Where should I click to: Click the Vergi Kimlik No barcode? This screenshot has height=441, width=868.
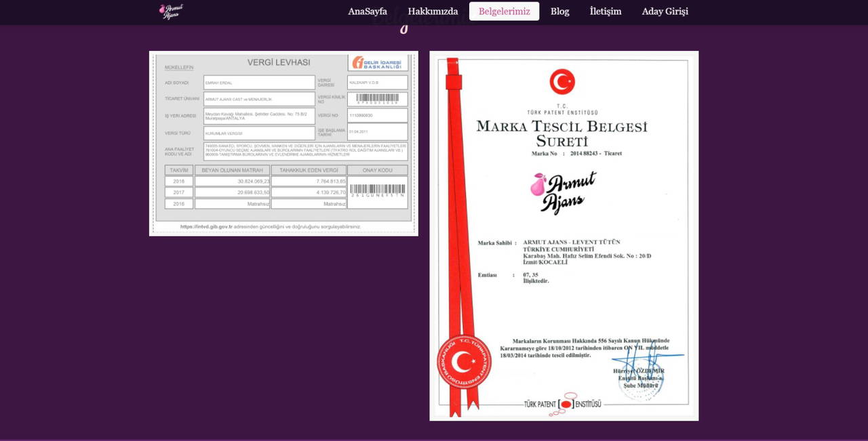pyautogui.click(x=377, y=98)
